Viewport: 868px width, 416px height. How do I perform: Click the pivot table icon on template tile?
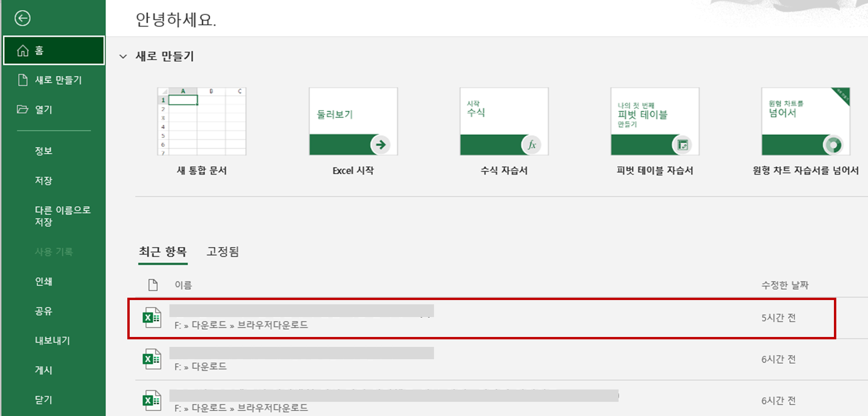pos(682,145)
